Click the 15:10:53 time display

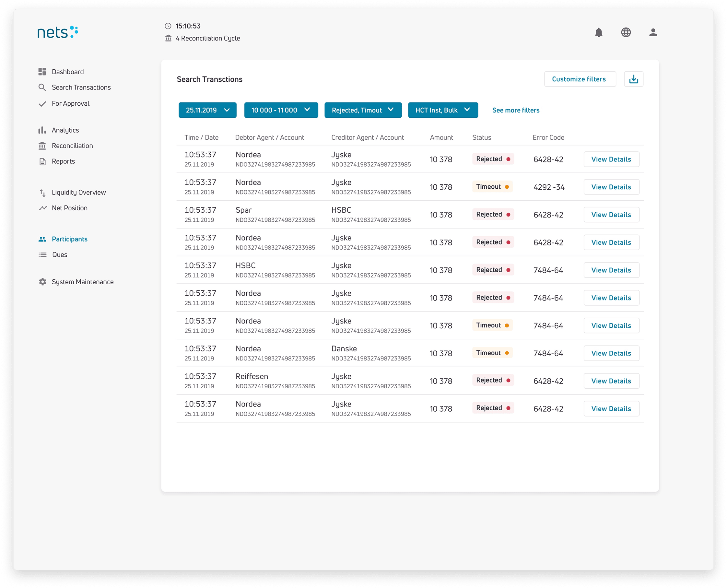(188, 26)
